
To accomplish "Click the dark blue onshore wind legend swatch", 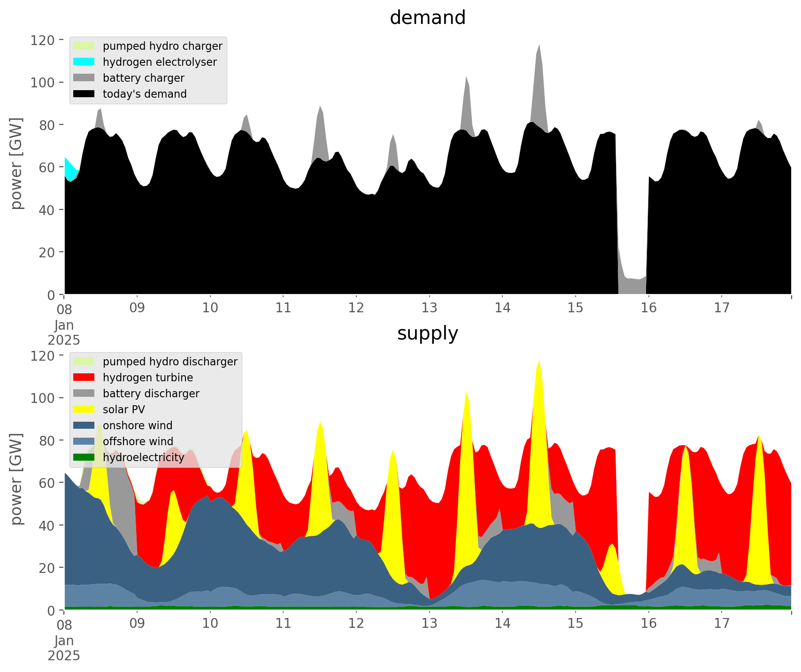I will coord(84,425).
